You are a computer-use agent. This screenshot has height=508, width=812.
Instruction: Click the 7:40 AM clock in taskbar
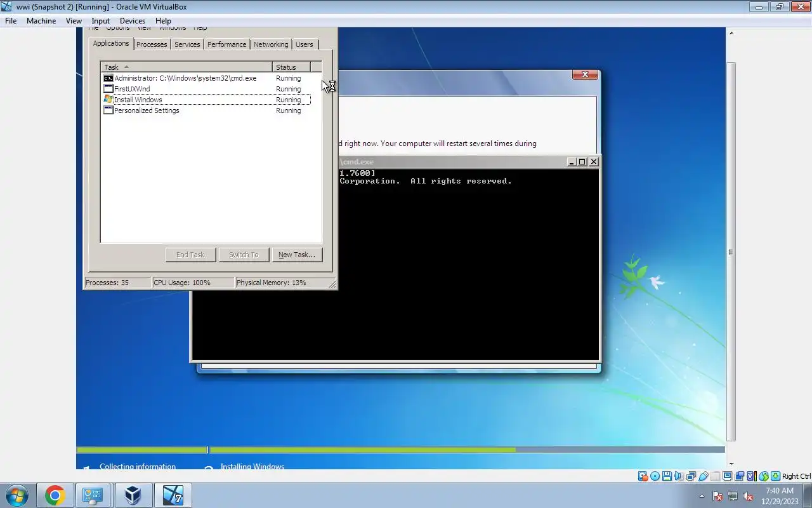pos(780,491)
